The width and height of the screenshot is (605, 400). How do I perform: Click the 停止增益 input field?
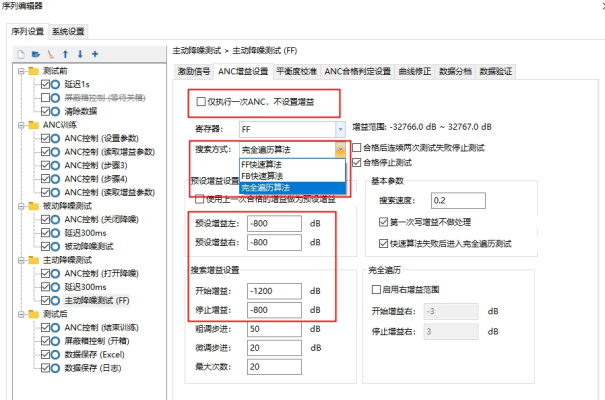[274, 310]
